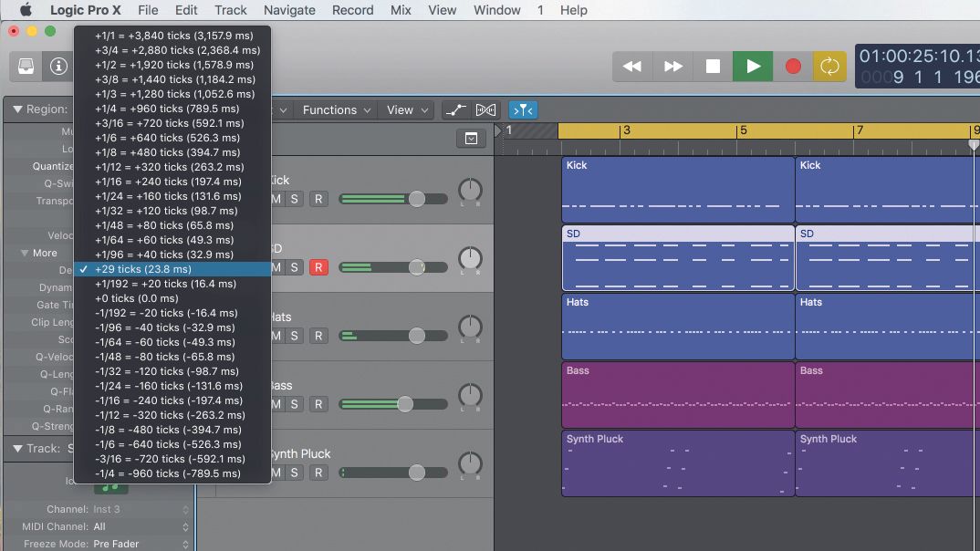Solo the Kick track
The width and height of the screenshot is (980, 551).
[295, 199]
